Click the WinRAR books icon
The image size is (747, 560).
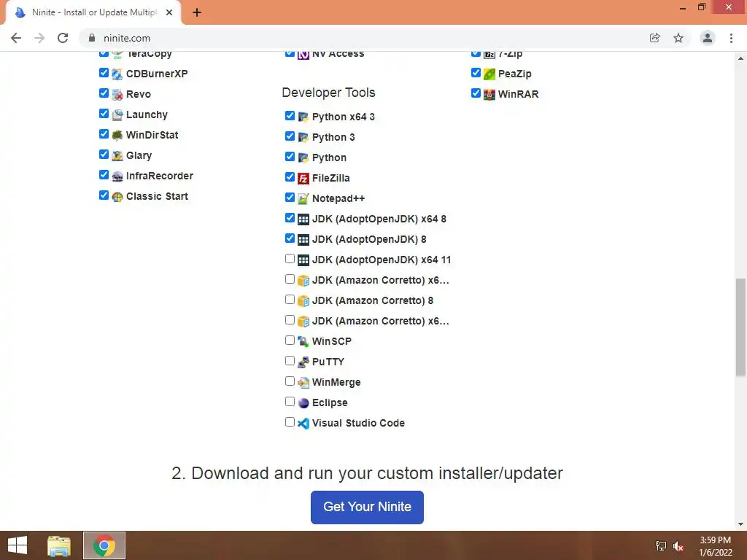pyautogui.click(x=489, y=95)
